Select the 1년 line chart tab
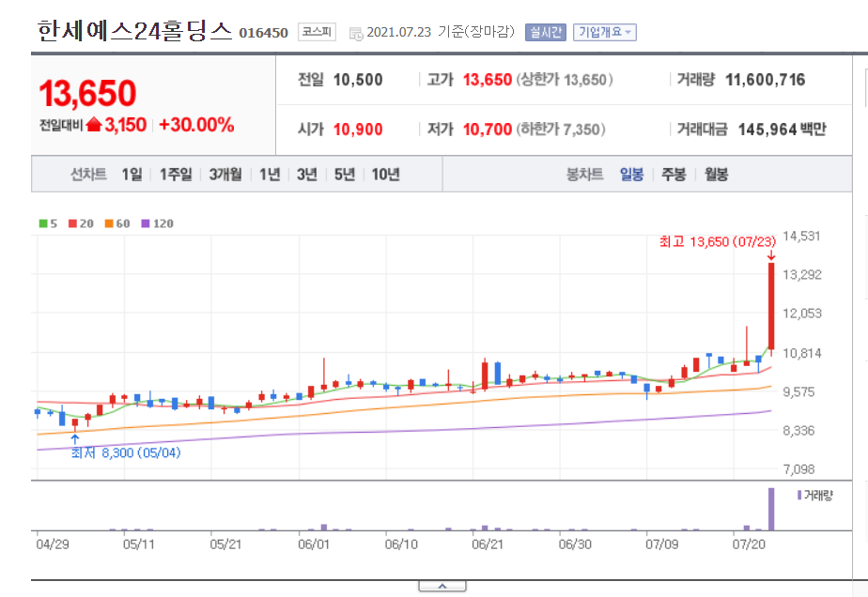Screen dimensions: 868x597 [270, 175]
